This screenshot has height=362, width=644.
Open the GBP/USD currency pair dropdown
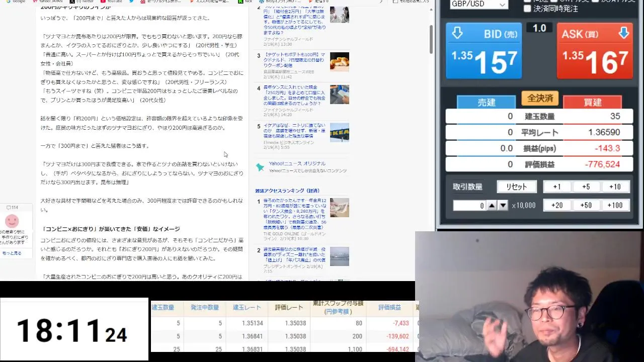click(478, 4)
